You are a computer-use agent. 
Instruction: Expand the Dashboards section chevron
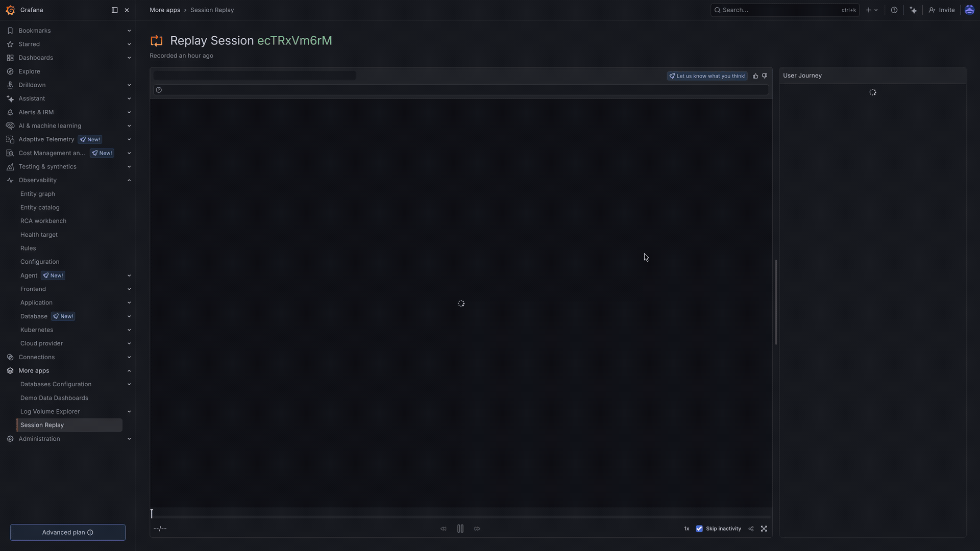129,58
